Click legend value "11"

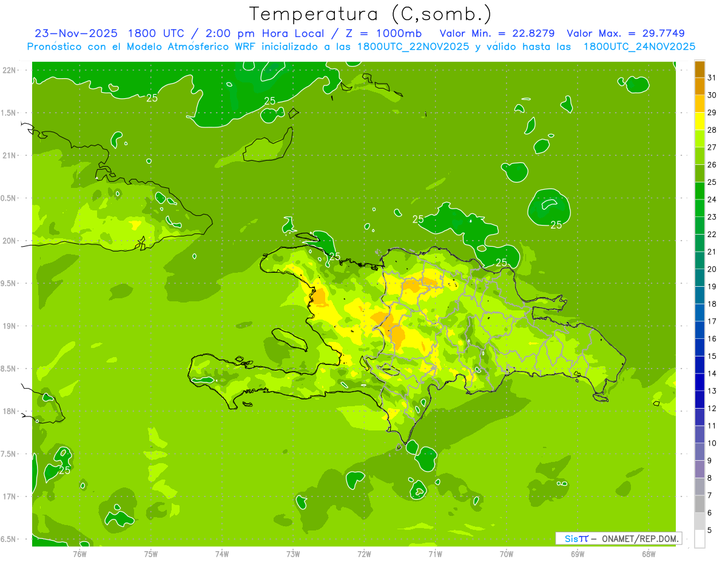(x=712, y=426)
